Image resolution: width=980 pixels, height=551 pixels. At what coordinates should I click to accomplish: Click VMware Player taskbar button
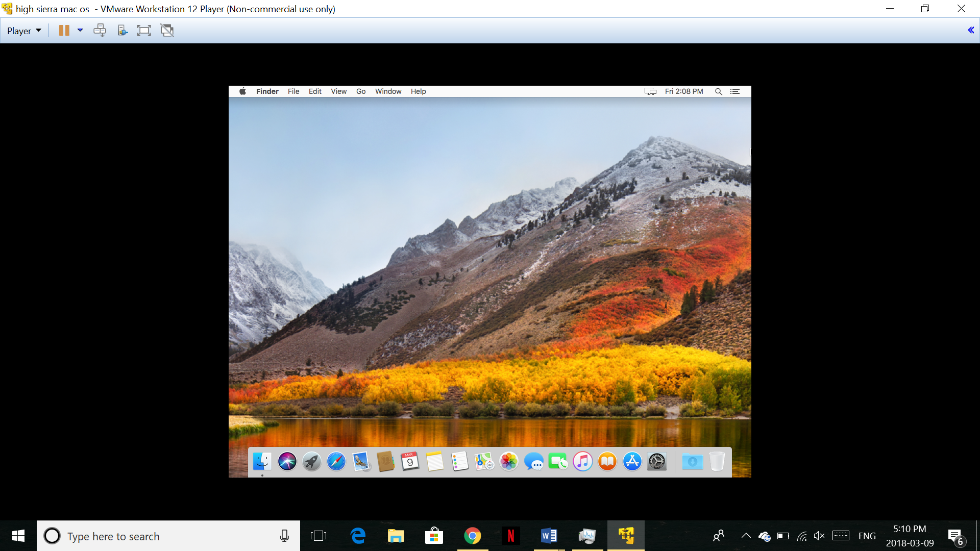click(626, 536)
